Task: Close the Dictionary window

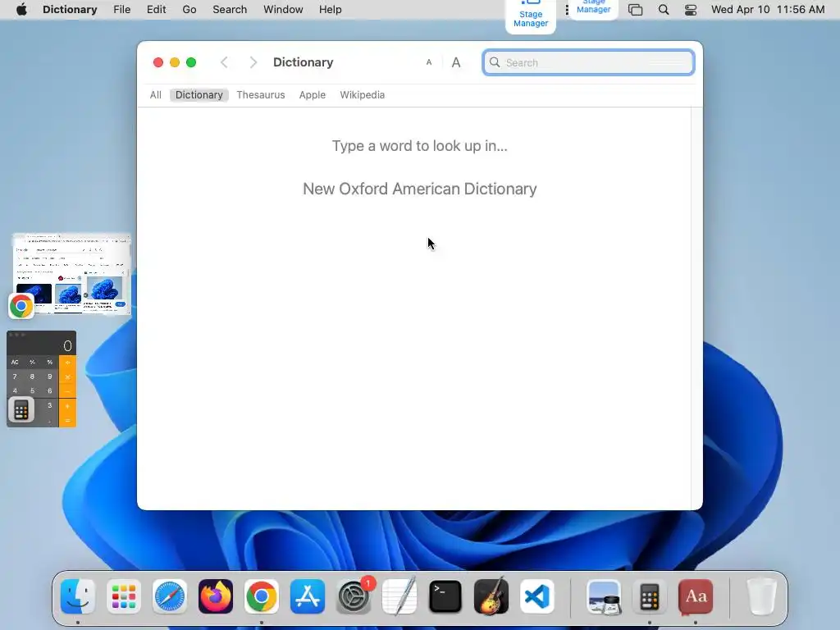Action: pos(158,62)
